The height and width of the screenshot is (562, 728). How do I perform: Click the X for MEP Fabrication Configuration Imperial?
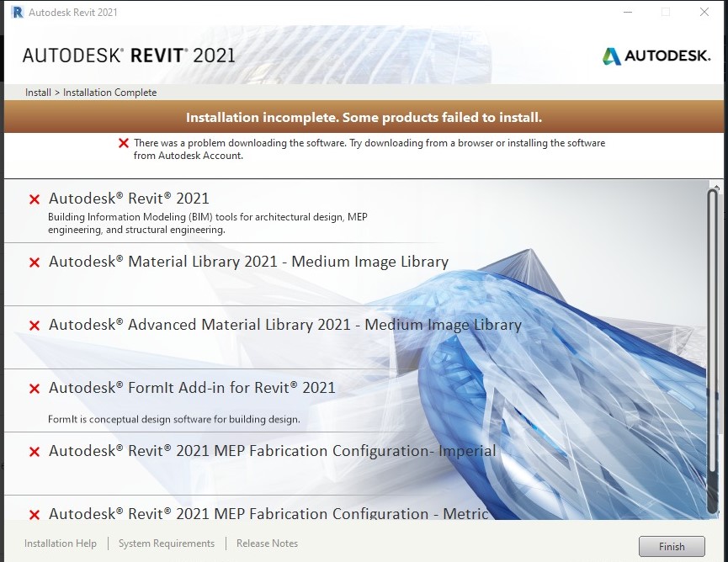[x=33, y=452]
